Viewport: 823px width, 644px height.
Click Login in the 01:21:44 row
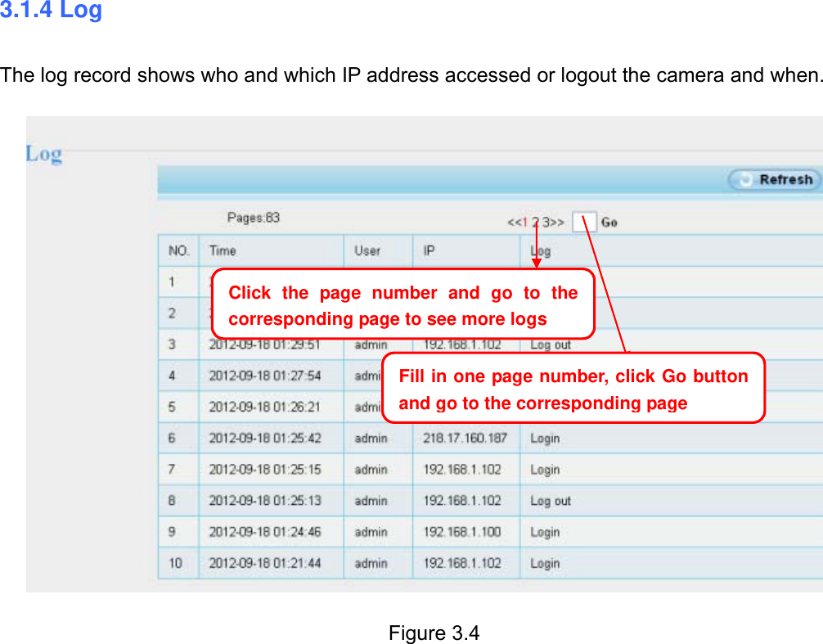(x=545, y=564)
